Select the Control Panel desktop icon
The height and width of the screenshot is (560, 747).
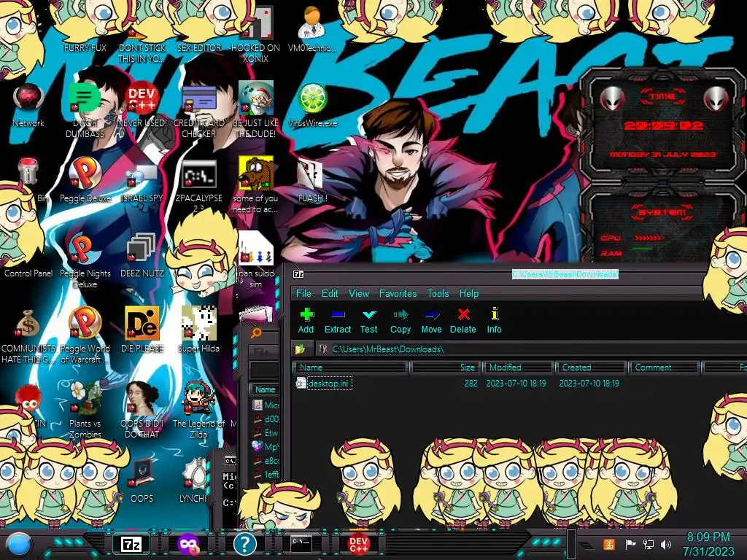coord(28,273)
